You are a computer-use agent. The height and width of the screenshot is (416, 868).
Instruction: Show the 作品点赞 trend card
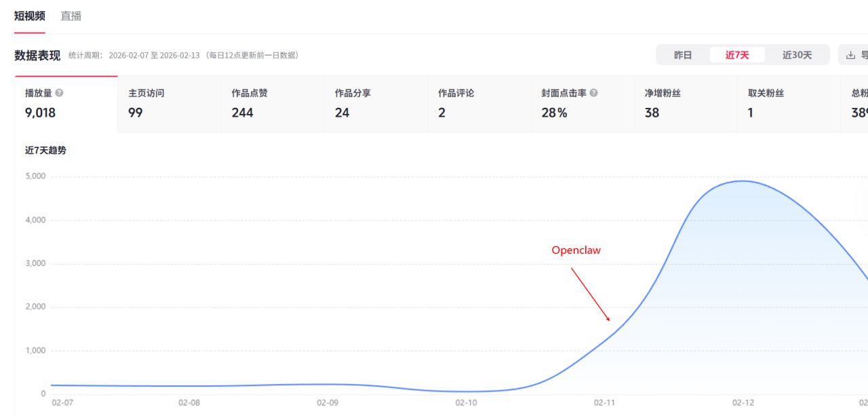[273, 104]
